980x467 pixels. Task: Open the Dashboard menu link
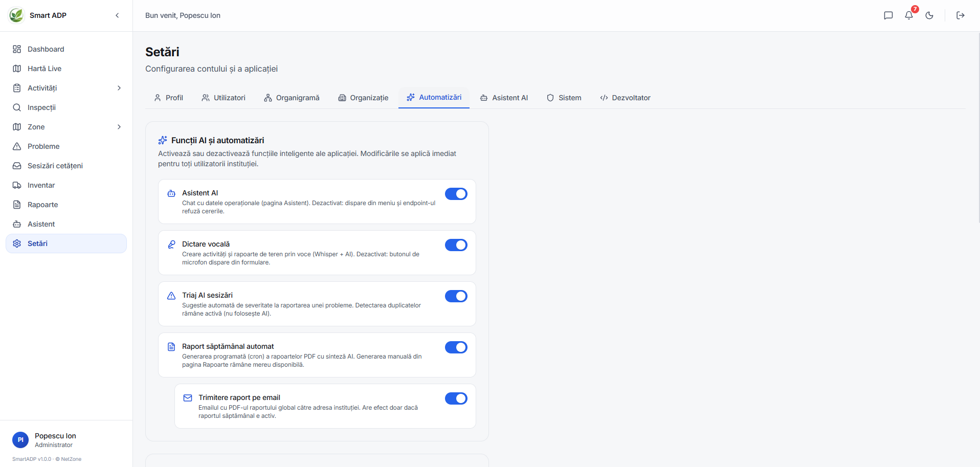66,49
